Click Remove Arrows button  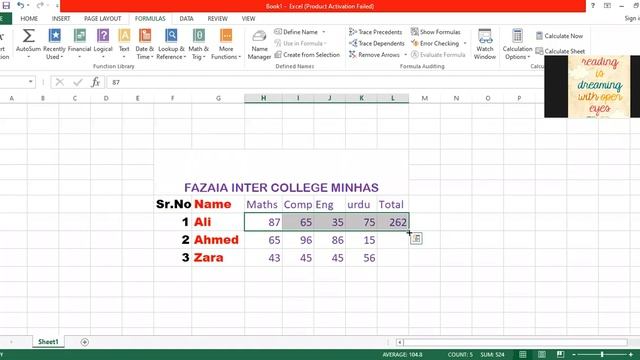375,55
